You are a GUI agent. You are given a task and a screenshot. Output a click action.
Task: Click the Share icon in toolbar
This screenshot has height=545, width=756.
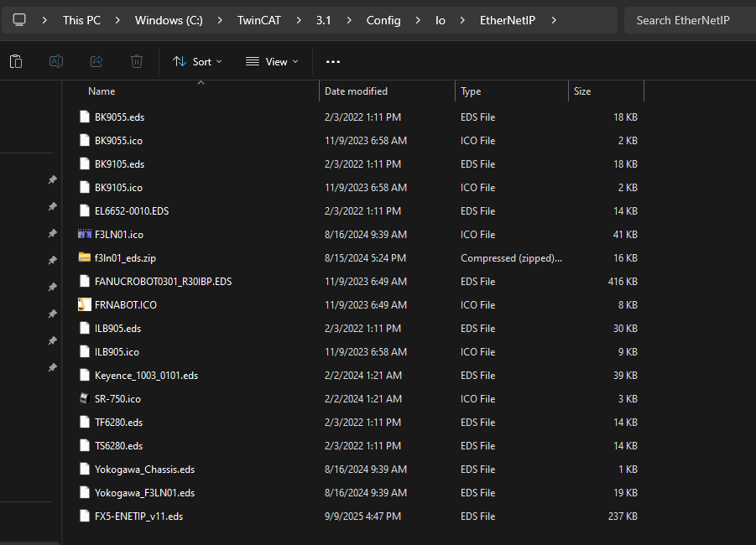point(96,61)
